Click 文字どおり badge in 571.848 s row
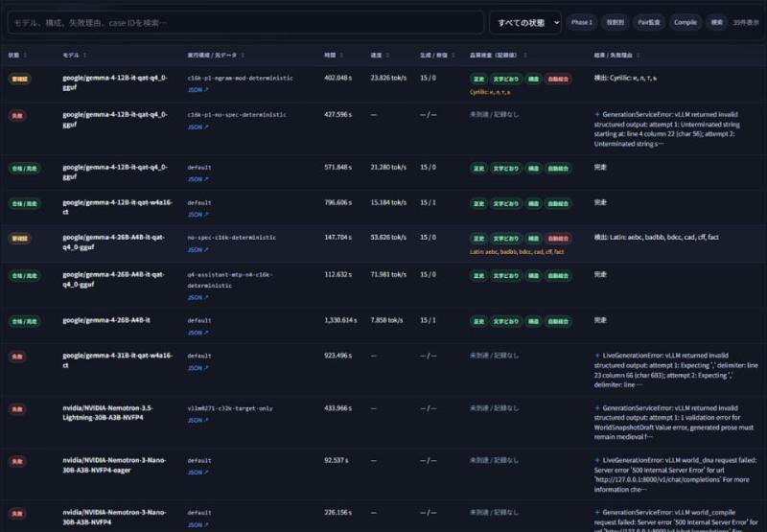Image resolution: width=767 pixels, height=532 pixels. (506, 168)
